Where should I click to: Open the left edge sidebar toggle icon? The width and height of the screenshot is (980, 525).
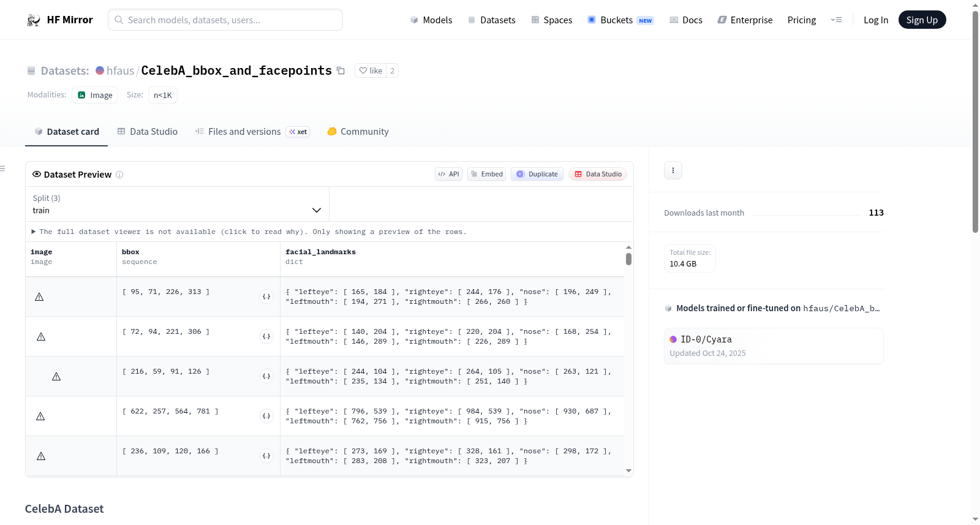2,168
